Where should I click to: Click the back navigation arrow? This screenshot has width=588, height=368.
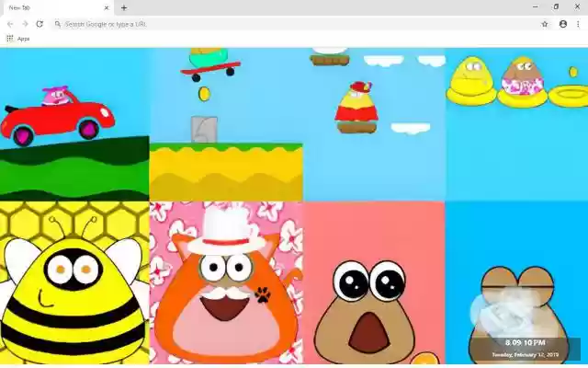[x=10, y=24]
